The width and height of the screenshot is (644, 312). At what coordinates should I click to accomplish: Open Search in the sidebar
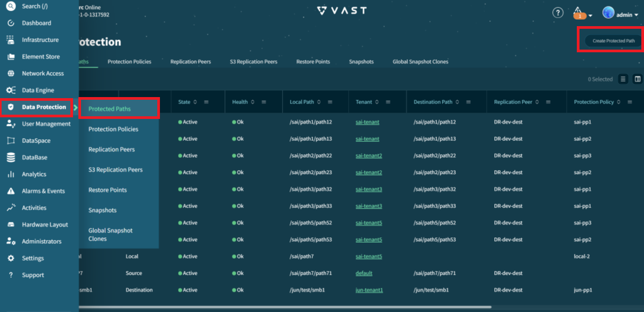pos(35,6)
